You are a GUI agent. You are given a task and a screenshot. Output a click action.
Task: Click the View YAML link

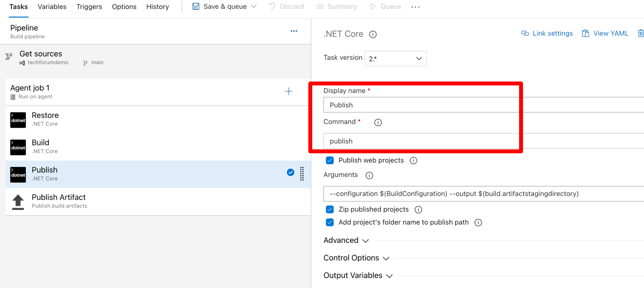pyautogui.click(x=605, y=33)
